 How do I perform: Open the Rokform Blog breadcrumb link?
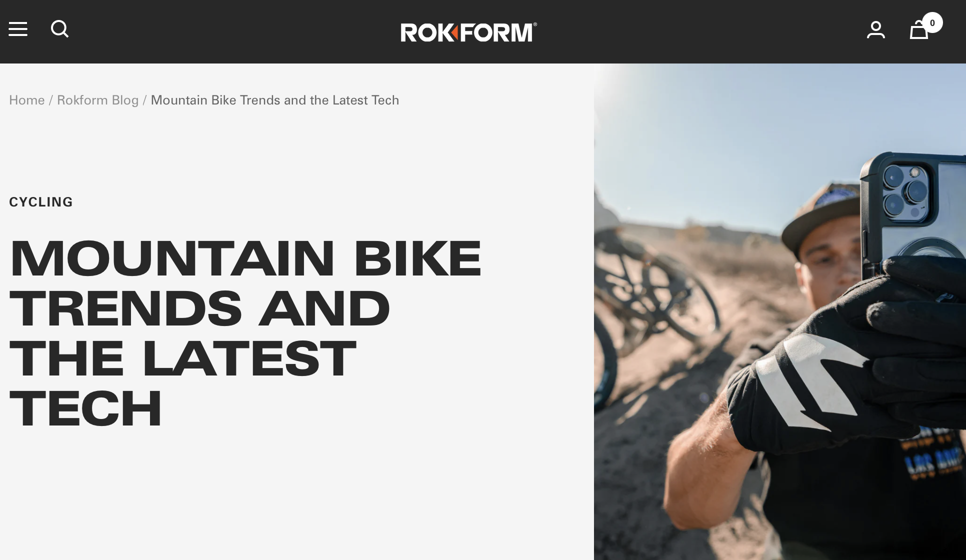[97, 100]
